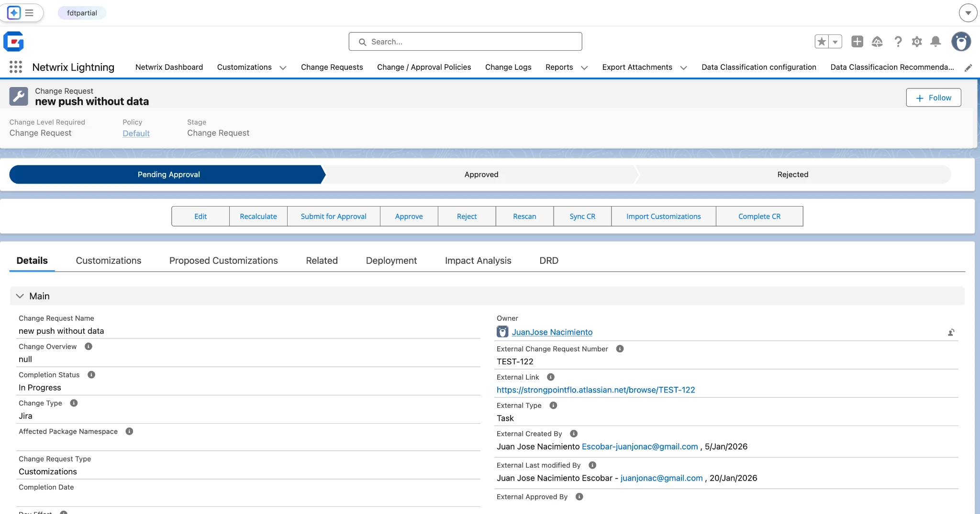980x514 pixels.
Task: Click inside the Search field
Action: click(464, 41)
